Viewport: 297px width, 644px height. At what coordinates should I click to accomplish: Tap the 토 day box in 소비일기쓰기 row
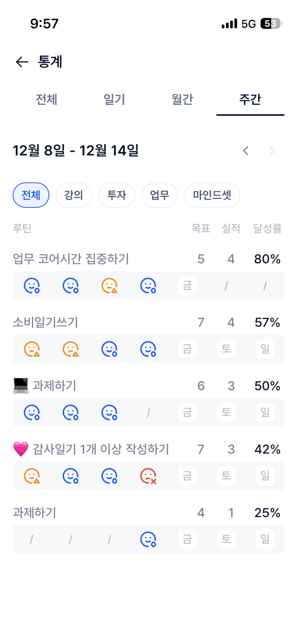[226, 349]
